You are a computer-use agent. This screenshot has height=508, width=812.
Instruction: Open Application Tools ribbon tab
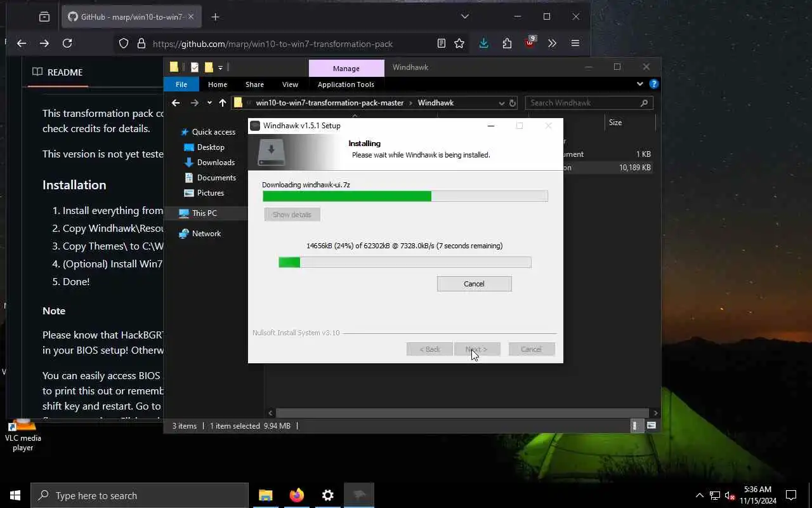click(x=346, y=84)
